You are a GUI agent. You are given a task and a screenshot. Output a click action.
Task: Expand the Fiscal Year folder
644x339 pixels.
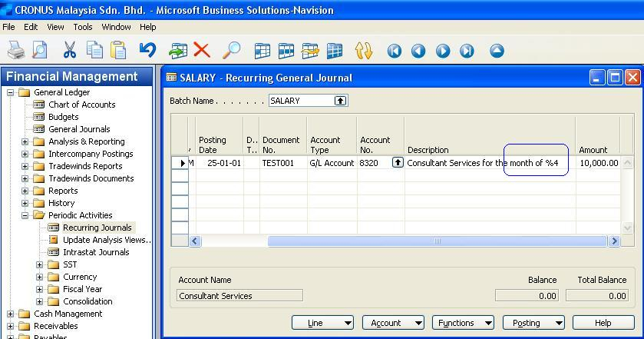[x=39, y=289]
